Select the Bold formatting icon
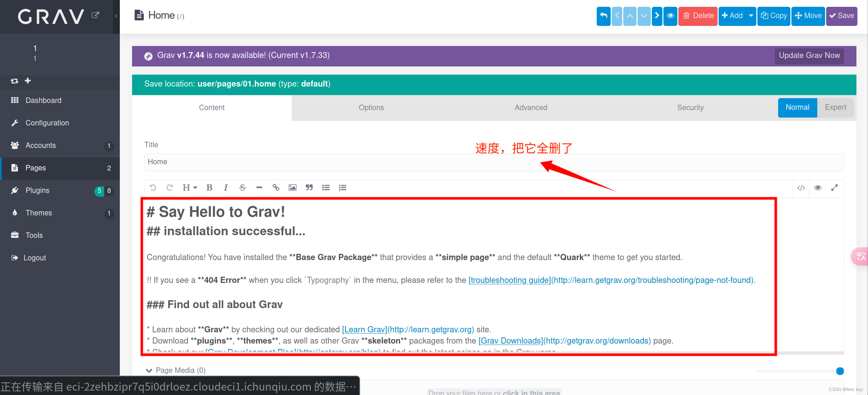This screenshot has width=868, height=395. [209, 187]
